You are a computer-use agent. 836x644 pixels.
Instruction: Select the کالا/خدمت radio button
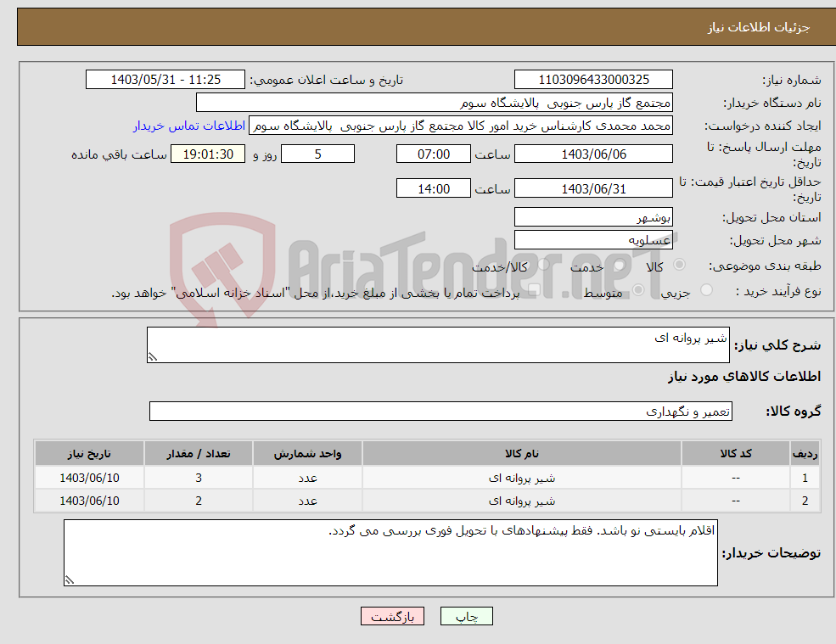click(x=543, y=265)
